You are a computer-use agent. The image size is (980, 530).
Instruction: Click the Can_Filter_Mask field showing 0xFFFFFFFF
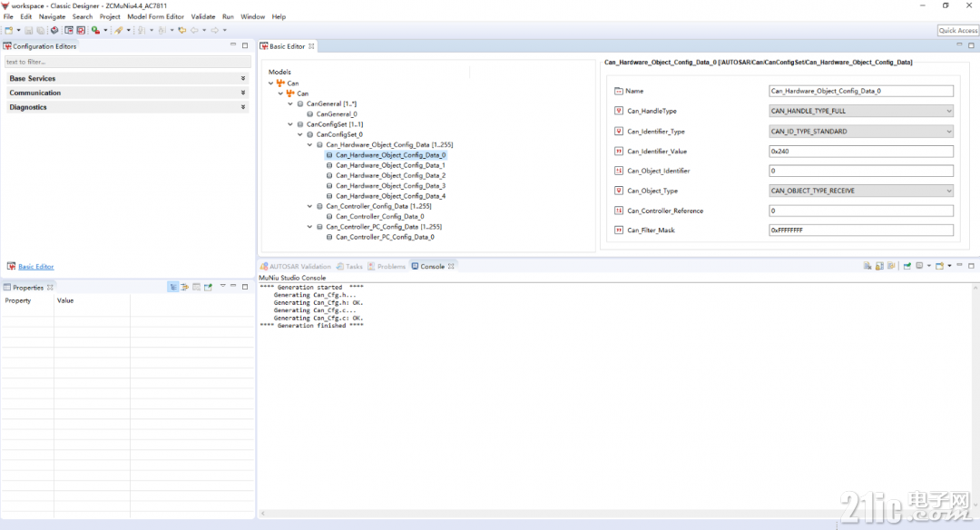[x=860, y=230]
